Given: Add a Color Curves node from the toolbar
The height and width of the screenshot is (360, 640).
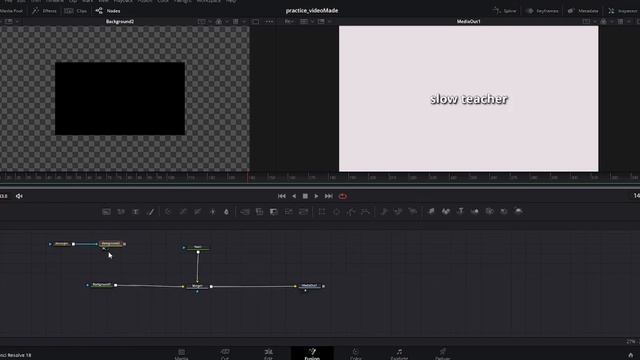Looking at the screenshot, I should [183, 211].
